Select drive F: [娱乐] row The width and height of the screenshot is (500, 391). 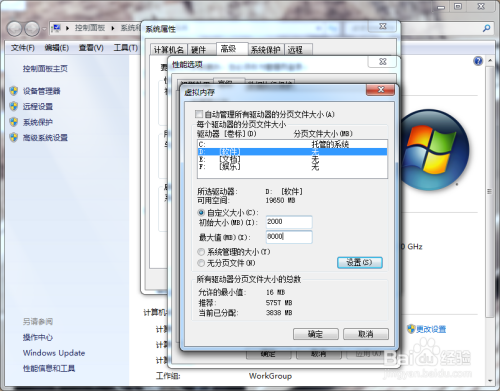coord(292,167)
